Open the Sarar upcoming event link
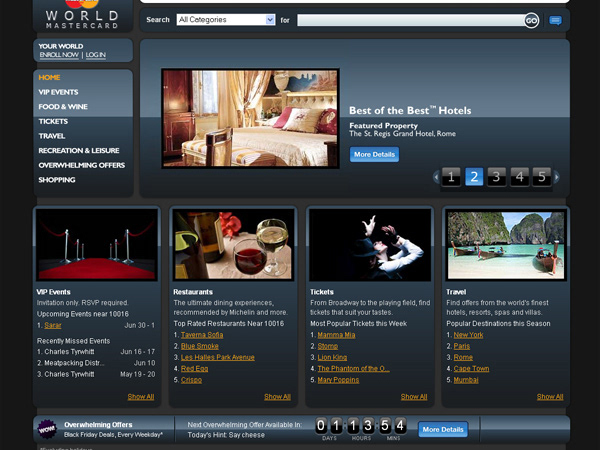 [x=53, y=325]
